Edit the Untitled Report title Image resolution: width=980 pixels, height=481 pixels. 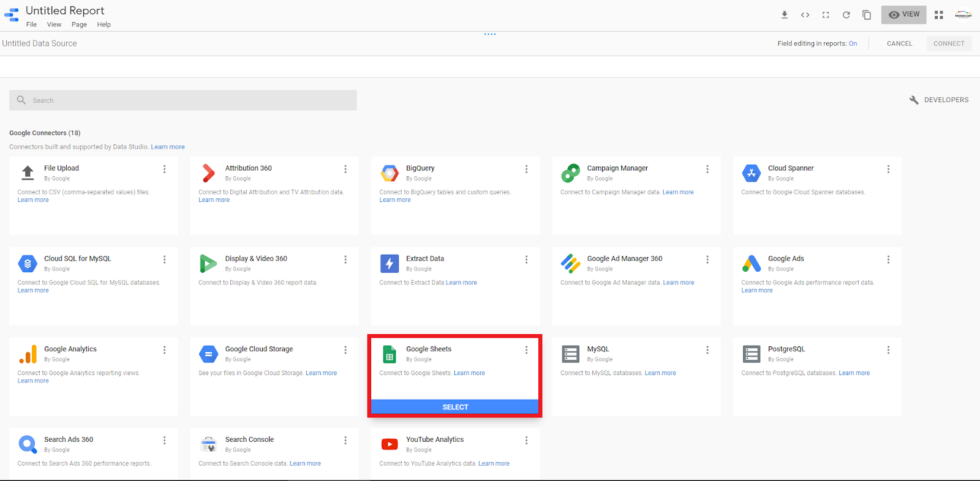pos(65,10)
